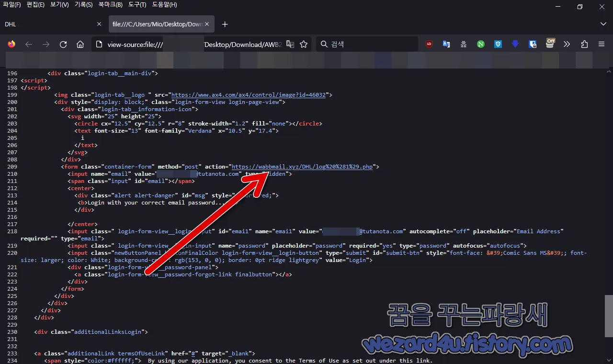Open the Extensions puzzle-piece menu
This screenshot has width=613, height=364.
[584, 44]
